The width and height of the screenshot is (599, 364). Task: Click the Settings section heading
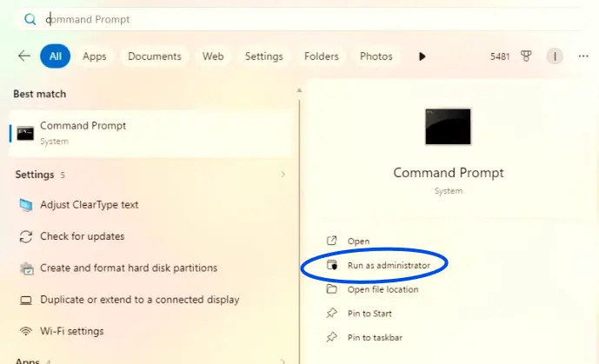[35, 175]
